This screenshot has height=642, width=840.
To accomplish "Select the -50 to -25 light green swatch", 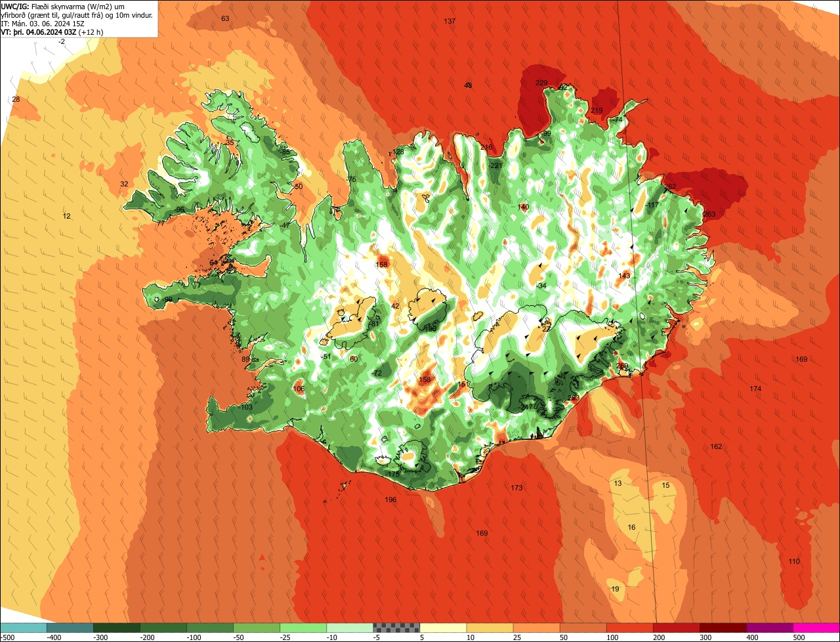I will [257, 628].
